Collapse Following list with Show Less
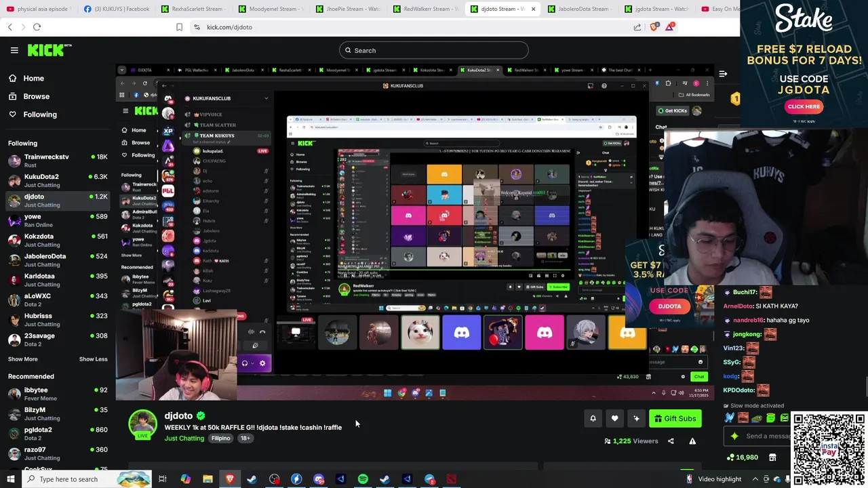 (x=93, y=359)
